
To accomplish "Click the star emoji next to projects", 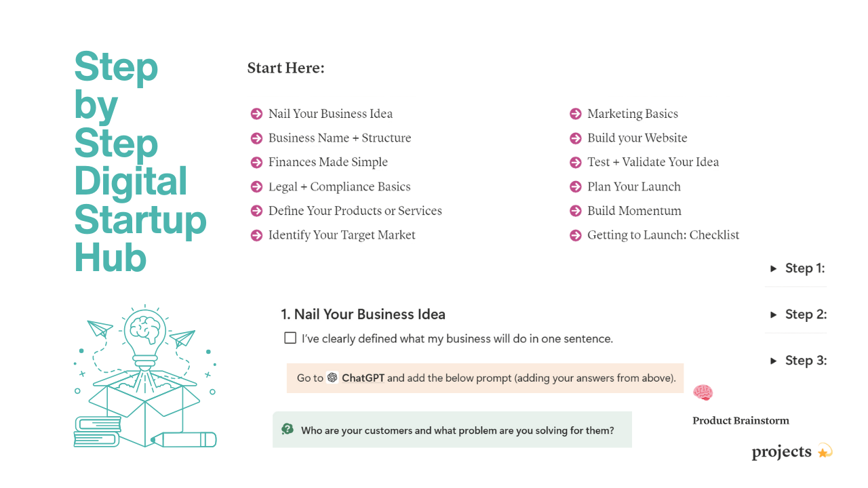I will pyautogui.click(x=825, y=451).
